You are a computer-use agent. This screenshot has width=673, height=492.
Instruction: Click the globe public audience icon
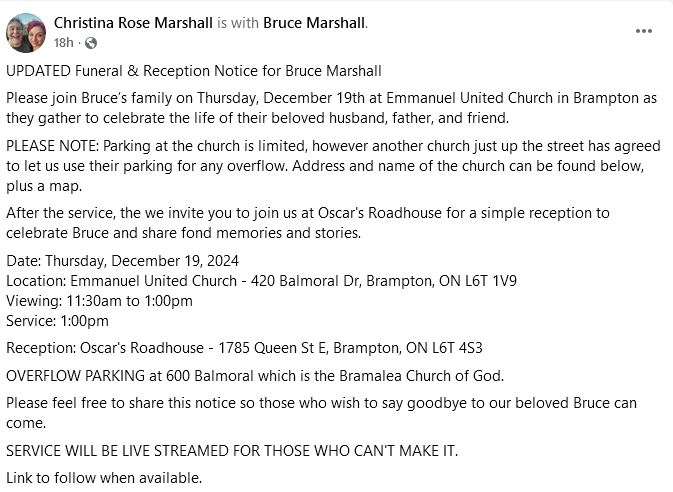tap(91, 43)
